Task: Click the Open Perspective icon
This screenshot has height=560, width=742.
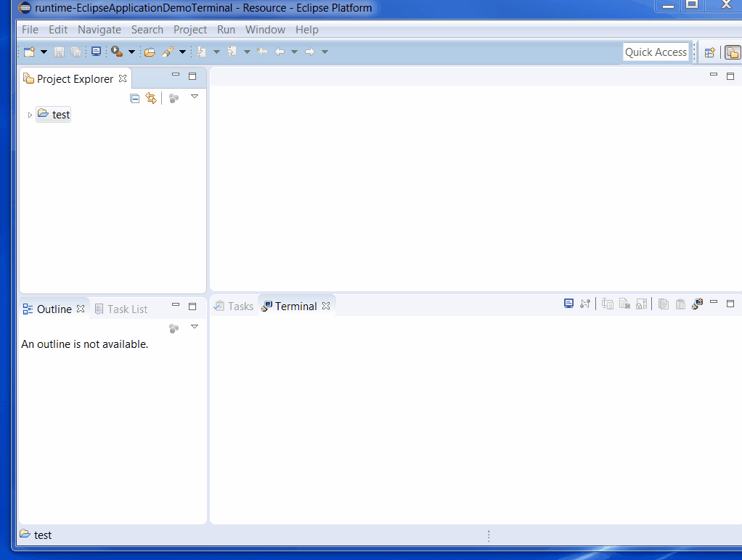Action: coord(710,52)
